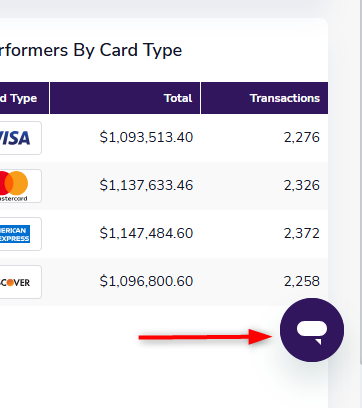The height and width of the screenshot is (408, 362).
Task: Open the chat bubble widget
Action: 312,330
